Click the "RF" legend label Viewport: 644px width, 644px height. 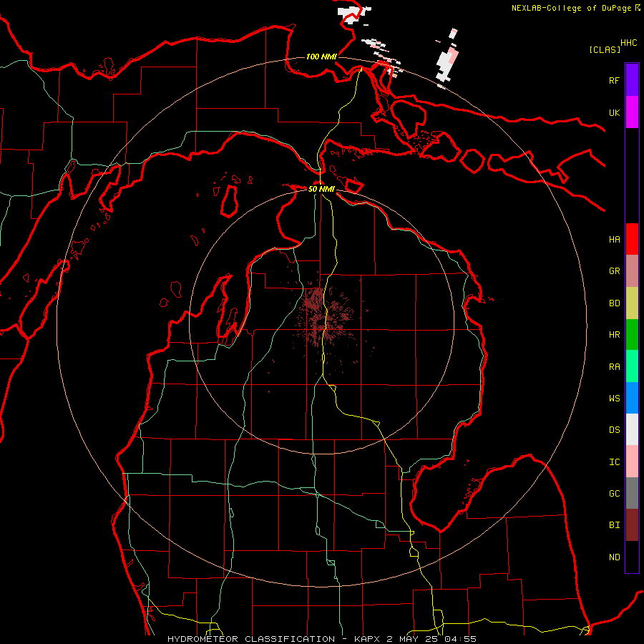pyautogui.click(x=615, y=81)
